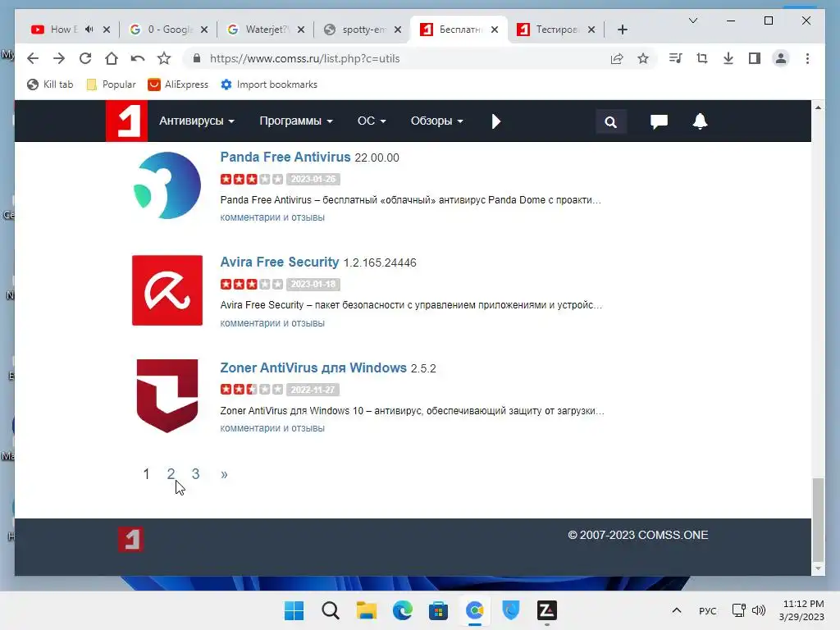Open комментарии и отзывы under Avira
The width and height of the screenshot is (840, 630).
coord(272,323)
